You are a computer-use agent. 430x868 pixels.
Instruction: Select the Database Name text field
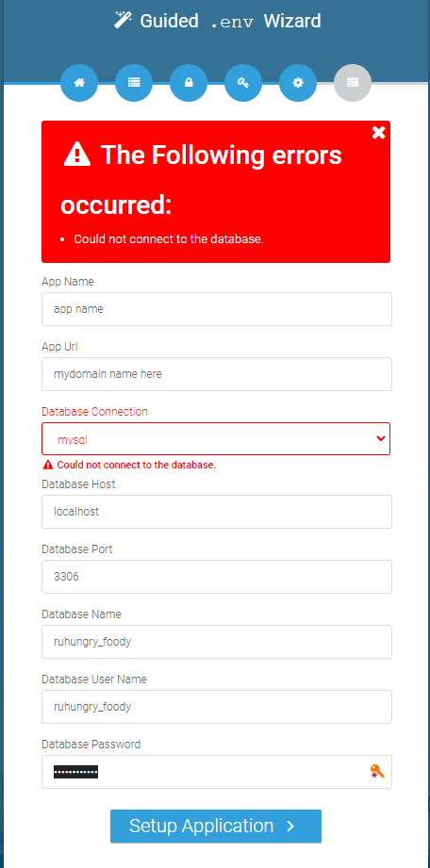click(x=217, y=642)
